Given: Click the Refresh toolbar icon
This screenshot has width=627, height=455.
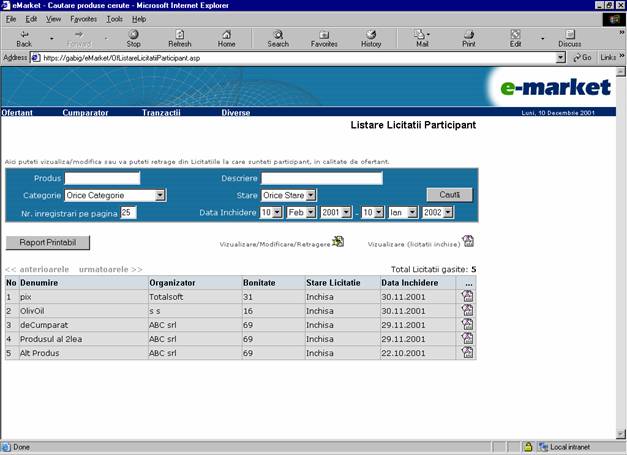Looking at the screenshot, I should pyautogui.click(x=180, y=38).
